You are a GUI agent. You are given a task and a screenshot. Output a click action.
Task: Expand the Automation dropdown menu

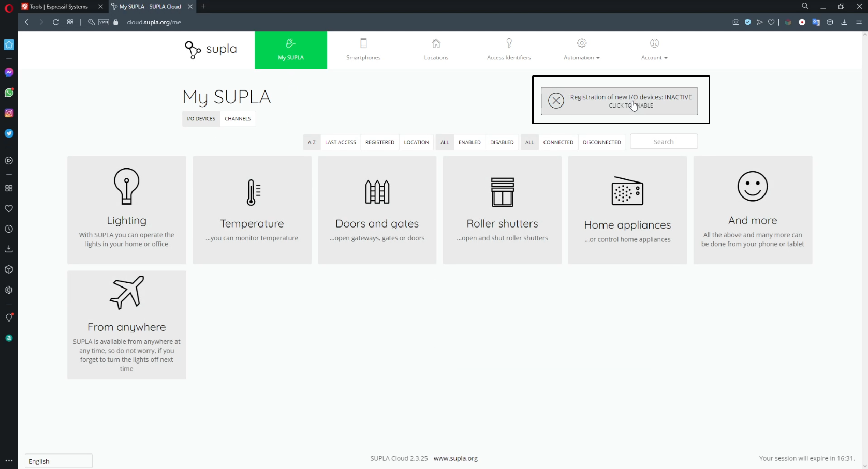[x=582, y=50]
